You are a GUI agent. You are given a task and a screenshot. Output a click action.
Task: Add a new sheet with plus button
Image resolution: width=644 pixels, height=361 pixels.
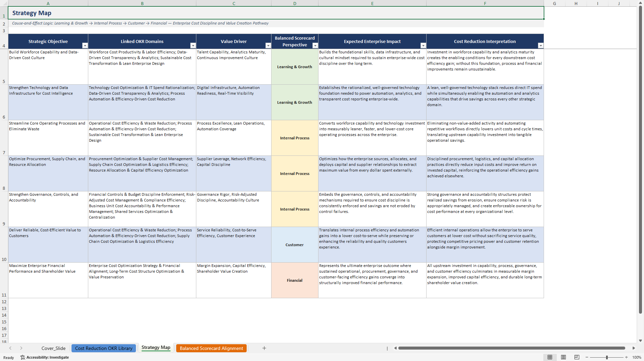[x=264, y=348]
